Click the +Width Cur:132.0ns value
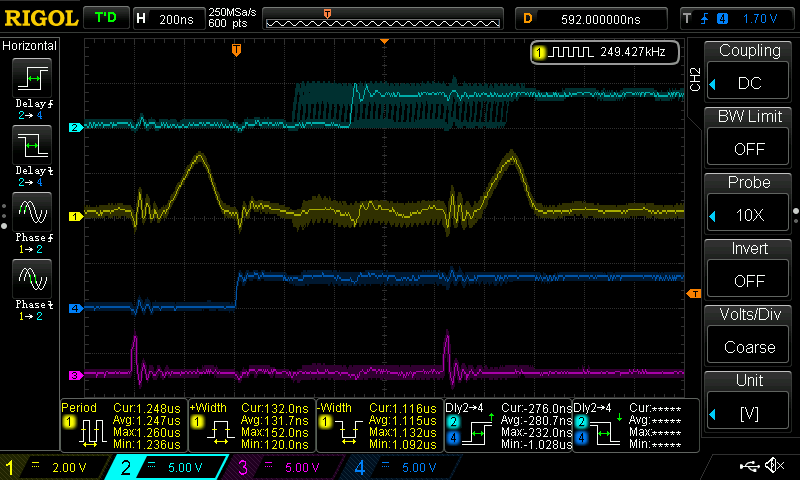The height and width of the screenshot is (480, 800). pyautogui.click(x=275, y=409)
